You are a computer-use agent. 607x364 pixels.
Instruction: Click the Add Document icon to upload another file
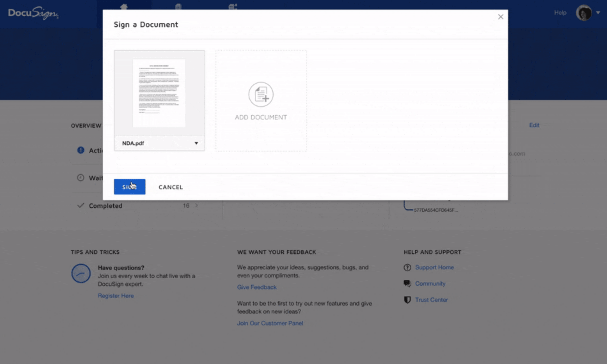tap(261, 94)
